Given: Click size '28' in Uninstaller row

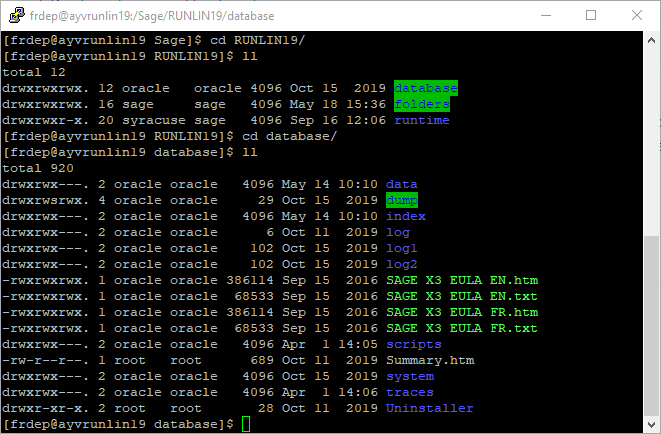Looking at the screenshot, I should point(266,408).
